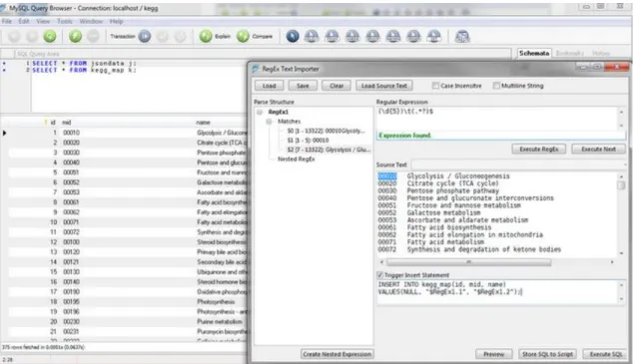Select the Nested RegEx tree item

296,159
